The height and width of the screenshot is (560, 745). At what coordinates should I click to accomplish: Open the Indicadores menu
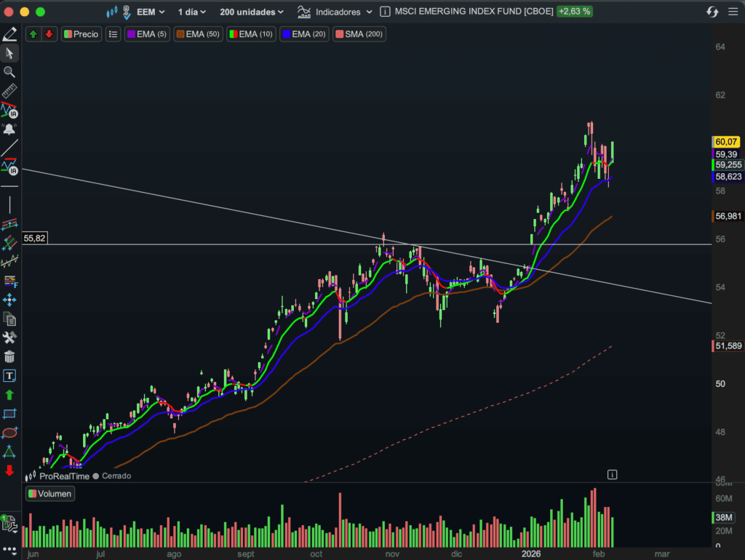click(336, 12)
